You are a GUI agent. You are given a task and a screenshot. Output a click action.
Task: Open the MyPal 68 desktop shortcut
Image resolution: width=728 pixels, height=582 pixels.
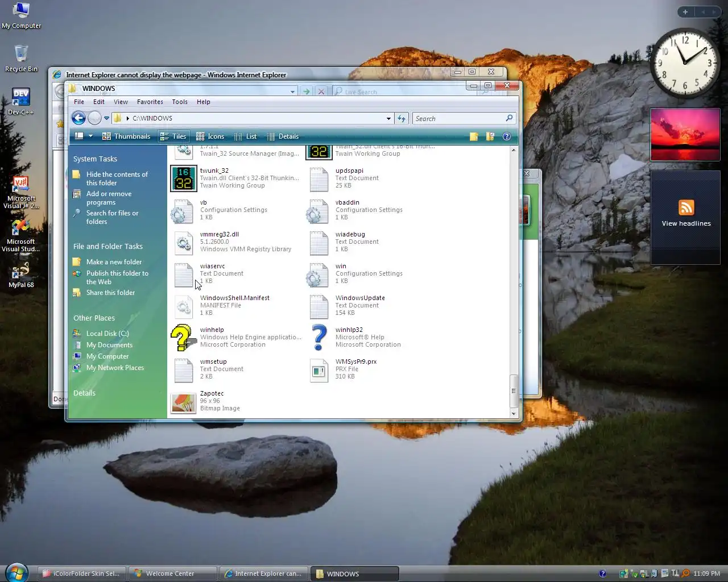point(21,275)
